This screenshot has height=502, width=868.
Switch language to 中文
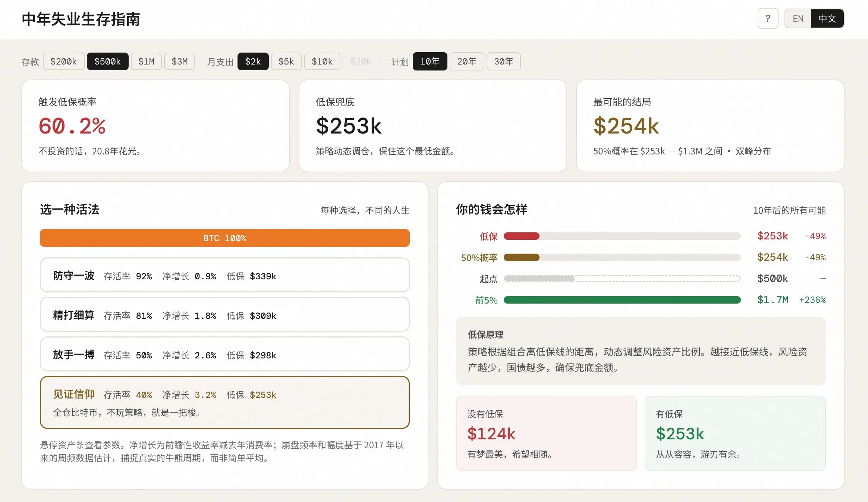(827, 19)
